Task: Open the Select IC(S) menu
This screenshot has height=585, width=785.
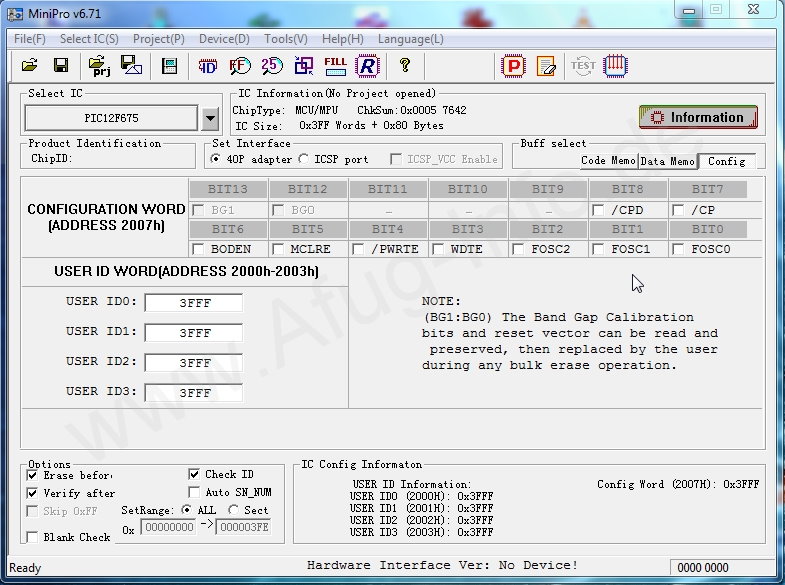Action: coord(89,39)
